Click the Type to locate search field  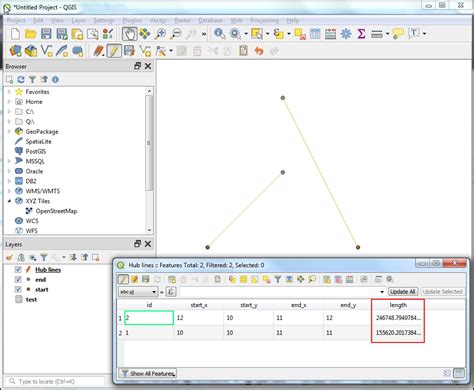(55, 381)
